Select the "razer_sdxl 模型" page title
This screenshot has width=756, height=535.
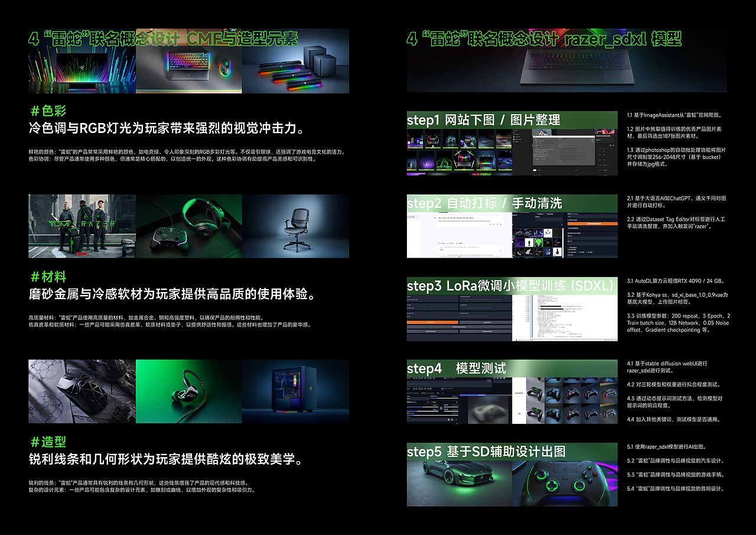point(623,39)
